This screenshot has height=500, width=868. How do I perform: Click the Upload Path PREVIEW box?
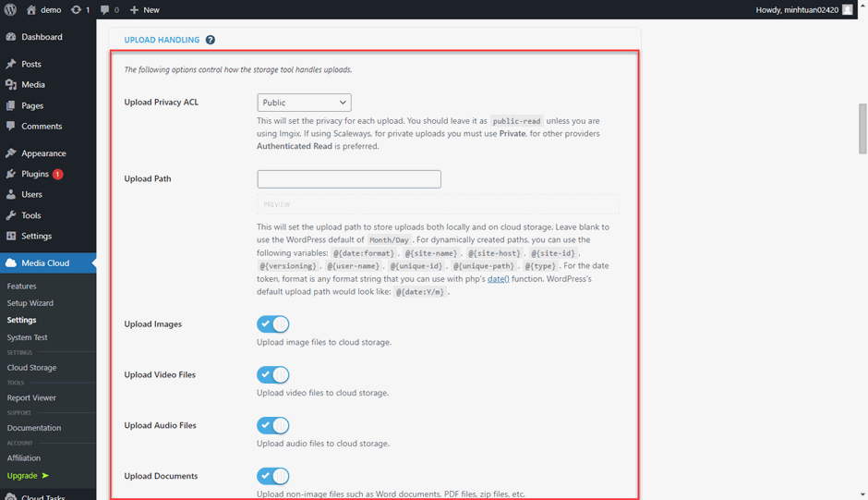pyautogui.click(x=438, y=204)
